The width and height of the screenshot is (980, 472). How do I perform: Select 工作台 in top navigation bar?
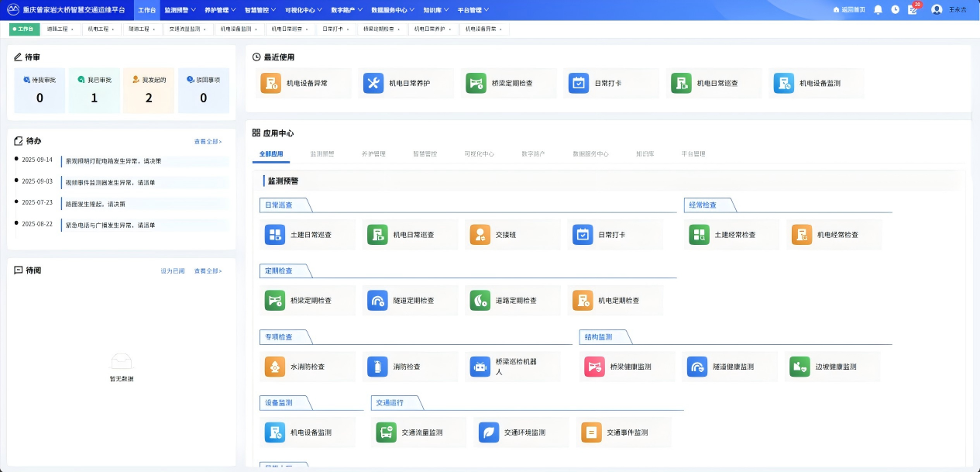point(146,10)
